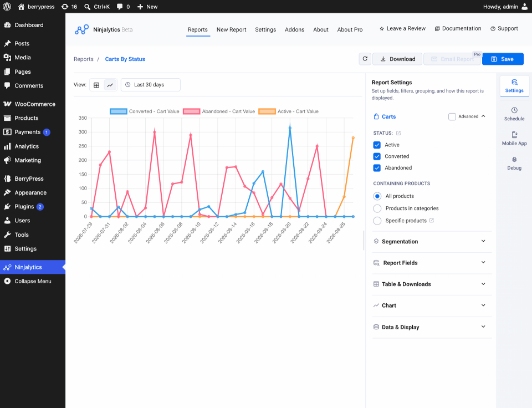Open the Last 30 days date range dropdown

[x=150, y=85]
